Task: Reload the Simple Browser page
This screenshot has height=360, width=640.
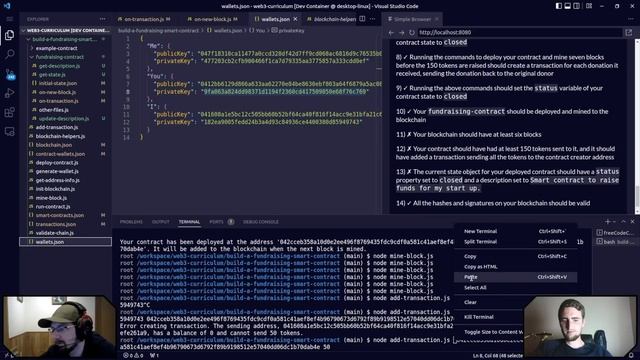Action: [x=412, y=32]
